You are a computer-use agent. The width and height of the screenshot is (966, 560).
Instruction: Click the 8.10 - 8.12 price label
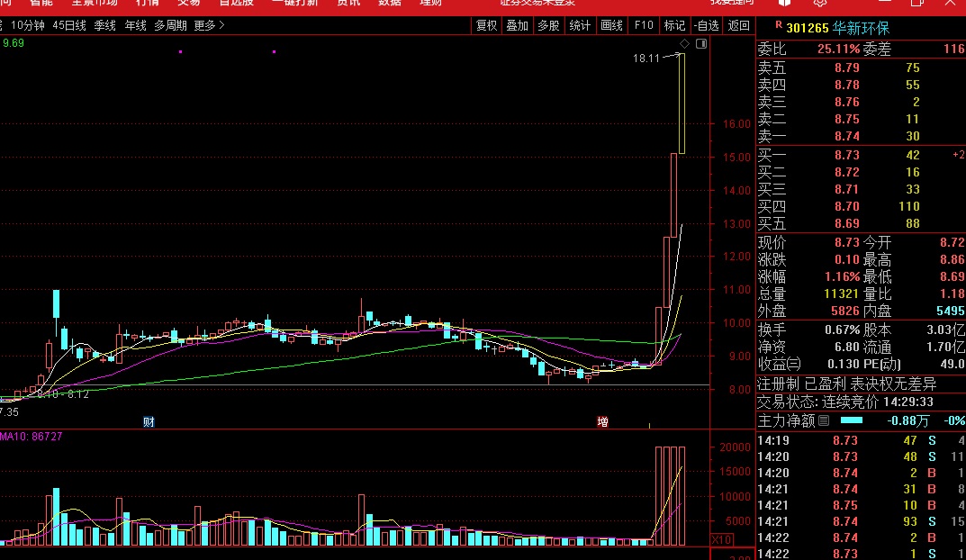pos(63,394)
